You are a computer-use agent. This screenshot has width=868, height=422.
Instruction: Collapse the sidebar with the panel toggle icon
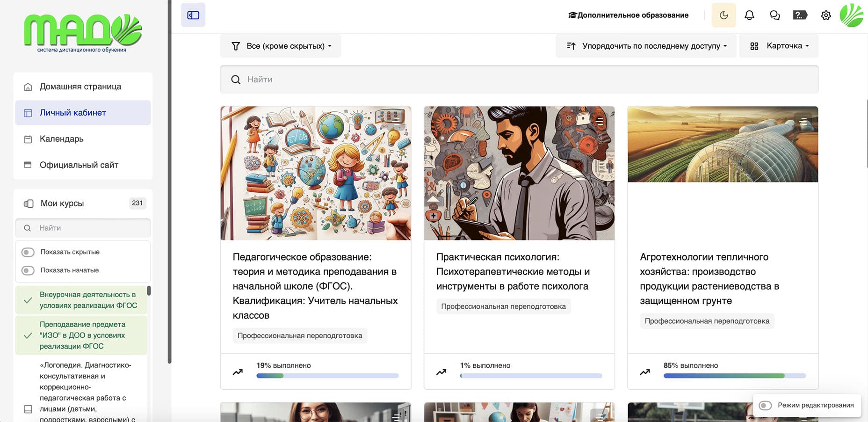tap(193, 15)
